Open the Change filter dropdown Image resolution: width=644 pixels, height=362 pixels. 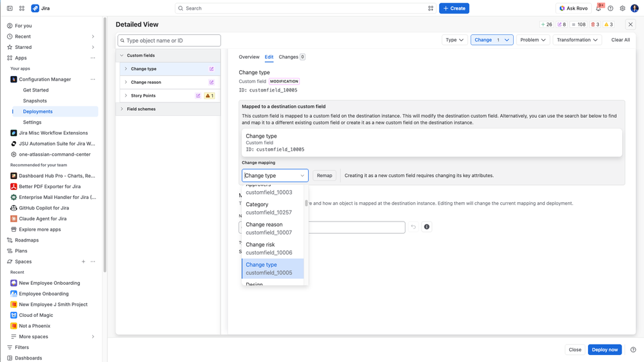coord(492,40)
